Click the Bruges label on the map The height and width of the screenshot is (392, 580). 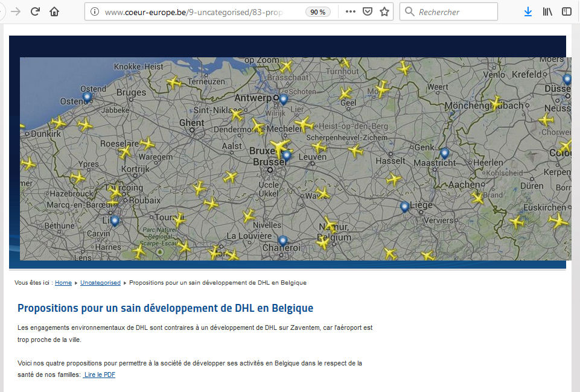132,92
